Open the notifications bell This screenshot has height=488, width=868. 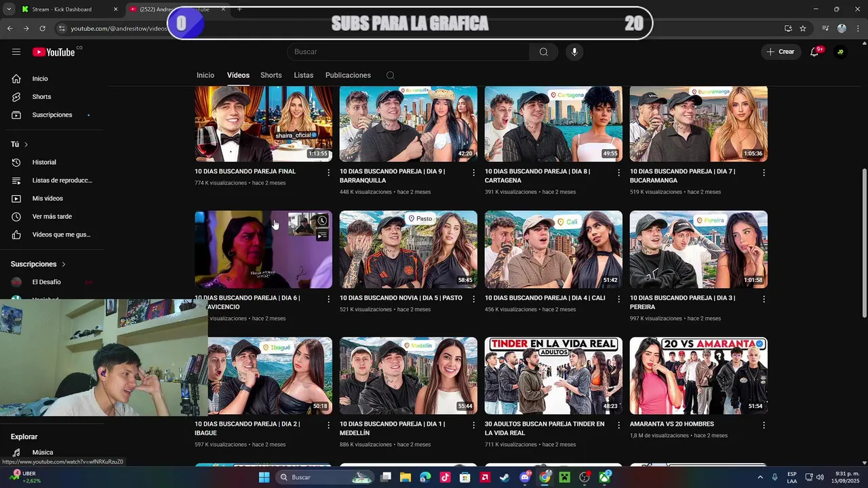(x=814, y=52)
